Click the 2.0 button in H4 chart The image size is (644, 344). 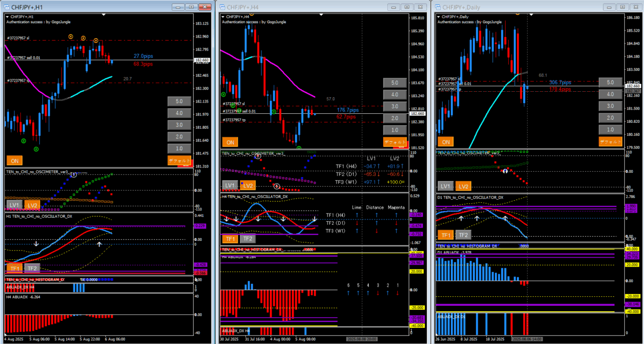[x=395, y=118]
